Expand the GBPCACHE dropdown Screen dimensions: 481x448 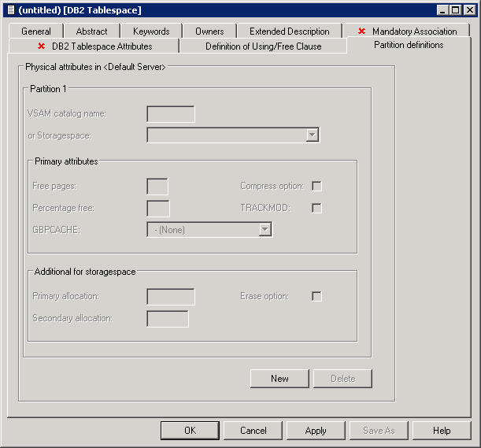(x=265, y=230)
